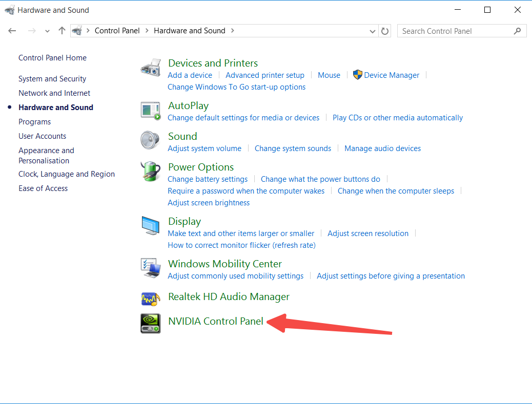The height and width of the screenshot is (404, 532).
Task: Click the Realtek HD Audio Manager icon
Action: tap(151, 299)
